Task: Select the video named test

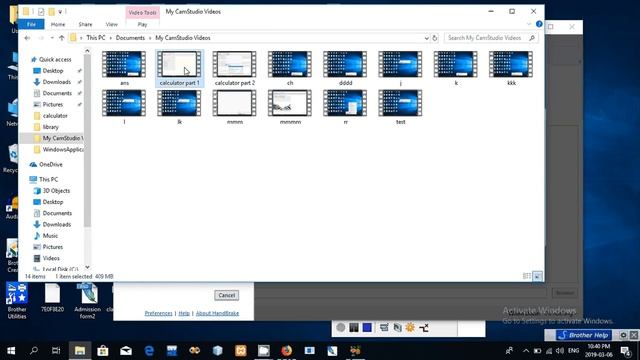Action: (x=400, y=107)
